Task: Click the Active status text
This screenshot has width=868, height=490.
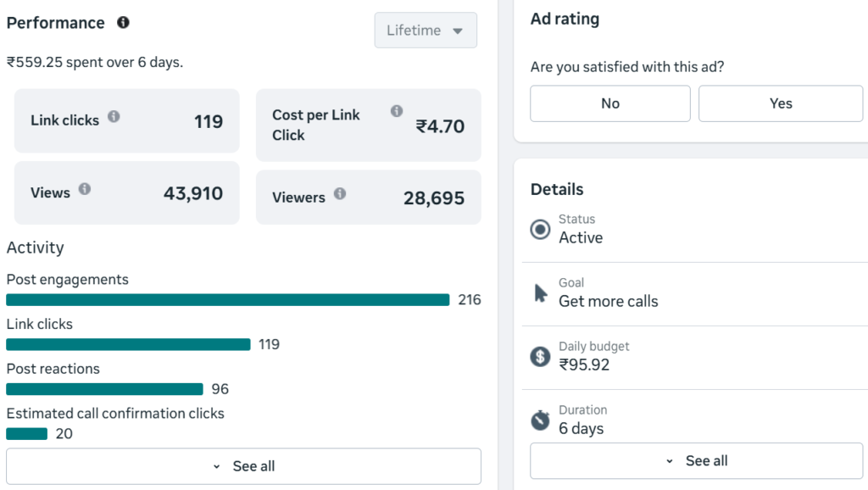Action: point(581,237)
